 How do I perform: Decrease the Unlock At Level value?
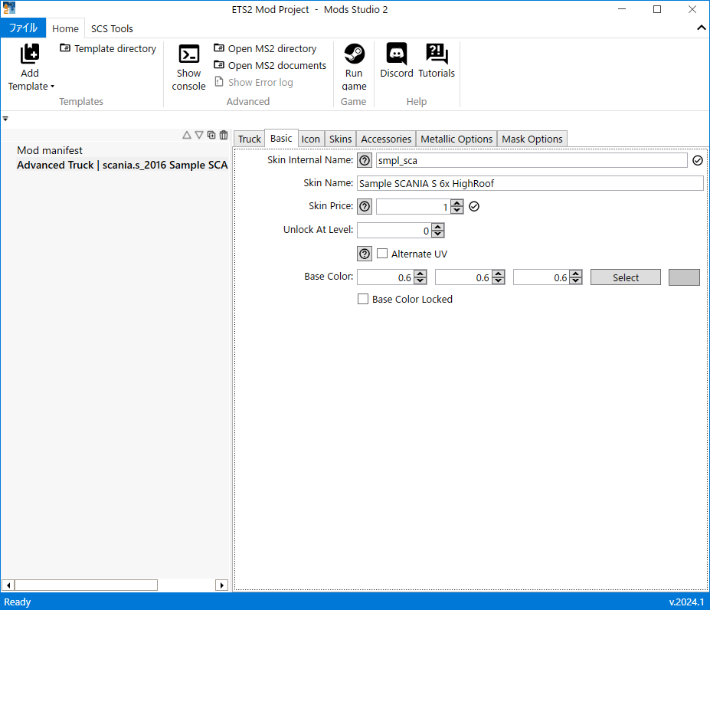pyautogui.click(x=438, y=234)
